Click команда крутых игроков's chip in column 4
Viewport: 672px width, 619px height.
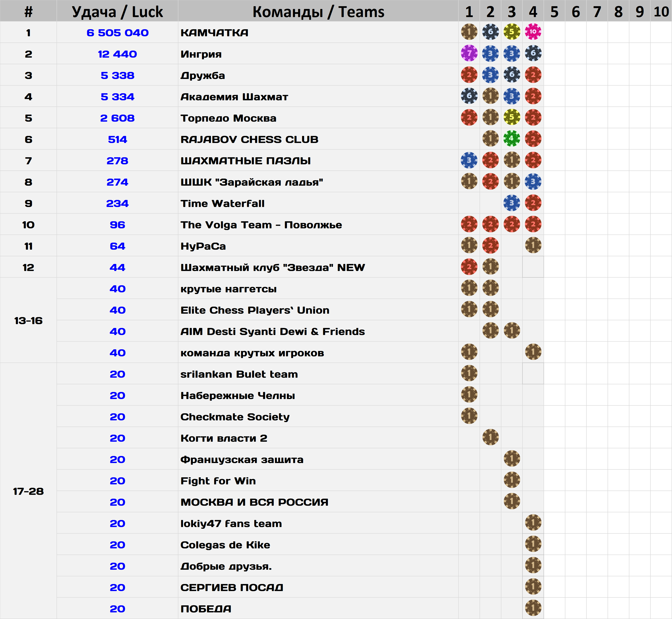533,352
